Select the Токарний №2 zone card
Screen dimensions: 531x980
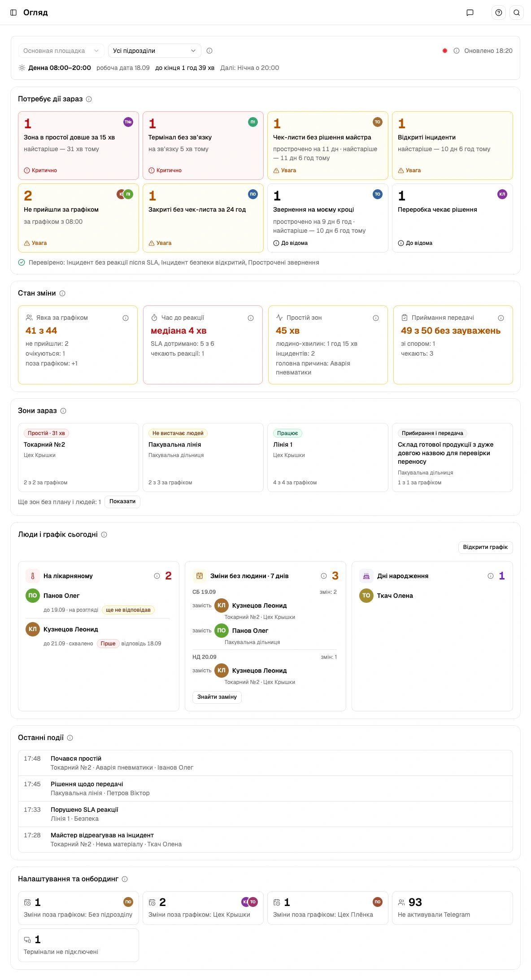click(78, 457)
